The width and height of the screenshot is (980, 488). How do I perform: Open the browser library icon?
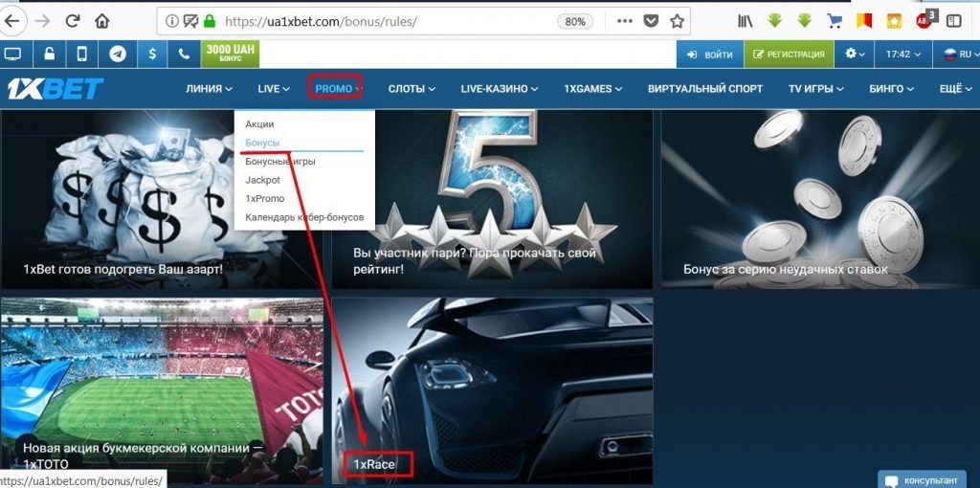pos(745,21)
